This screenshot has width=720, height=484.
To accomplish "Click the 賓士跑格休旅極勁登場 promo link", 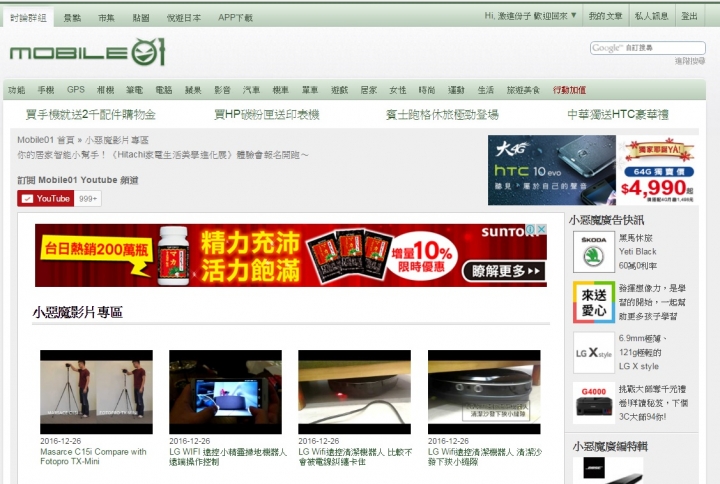I will (442, 114).
